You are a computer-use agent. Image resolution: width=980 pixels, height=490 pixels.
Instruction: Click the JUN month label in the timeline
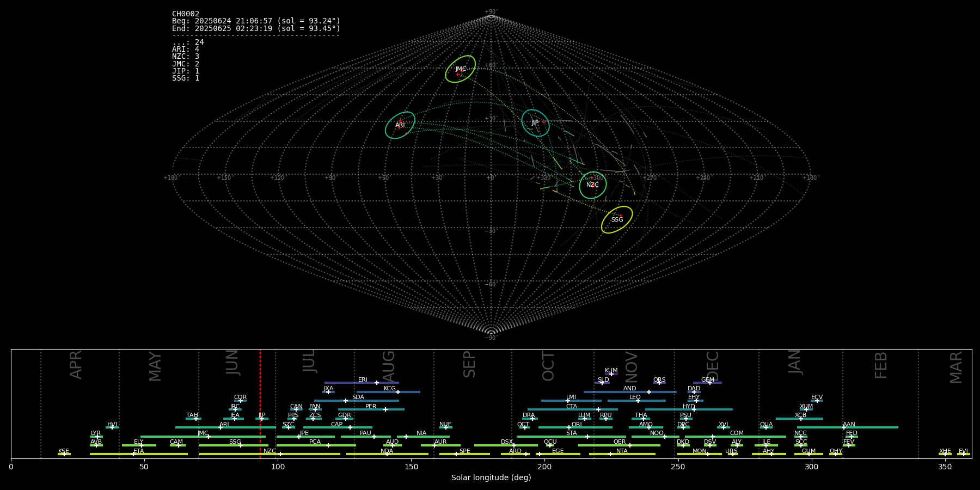pyautogui.click(x=232, y=363)
